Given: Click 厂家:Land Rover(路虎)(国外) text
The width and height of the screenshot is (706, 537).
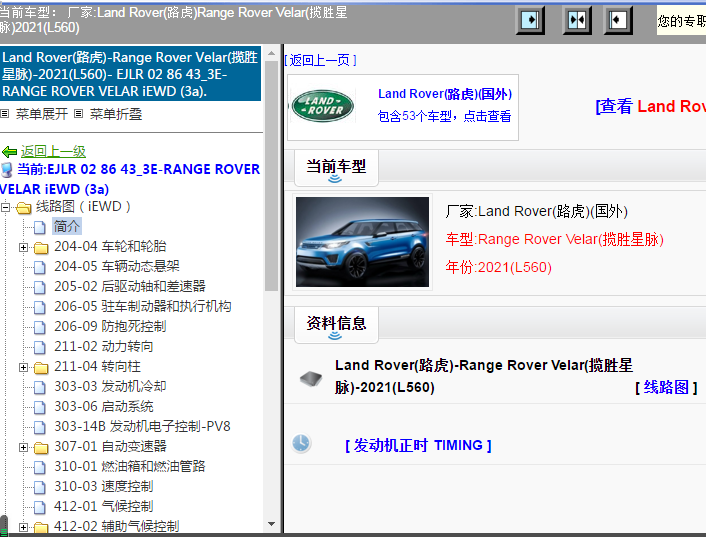Looking at the screenshot, I should click(x=536, y=211).
